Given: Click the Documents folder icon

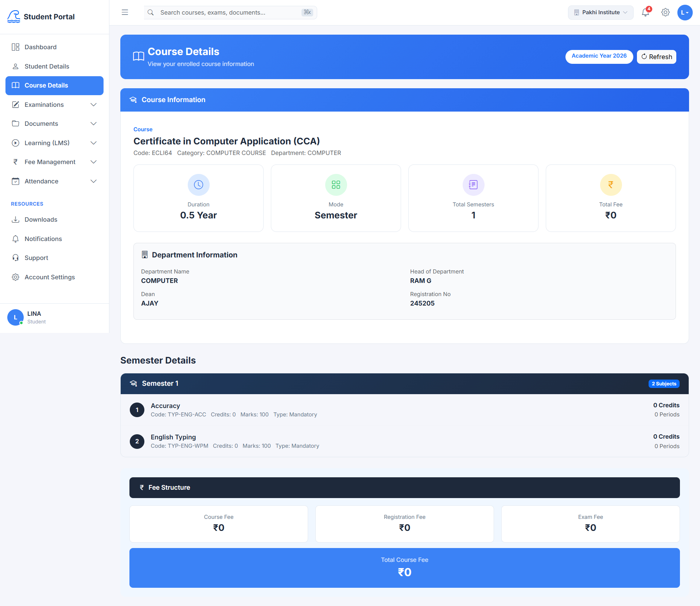Looking at the screenshot, I should coord(15,124).
